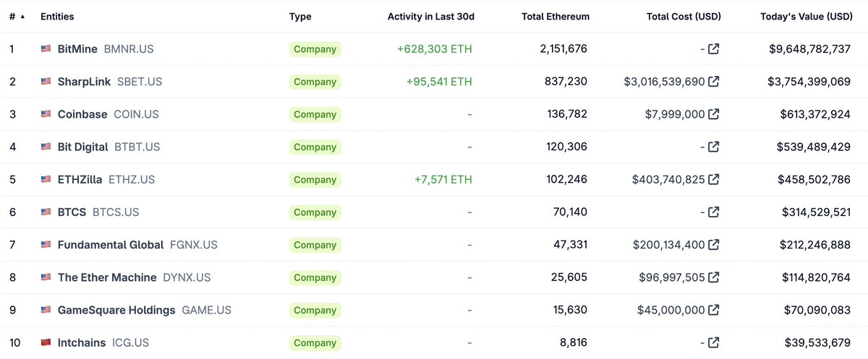868x359 pixels.
Task: Open the Coinbase entity link
Action: [x=82, y=114]
